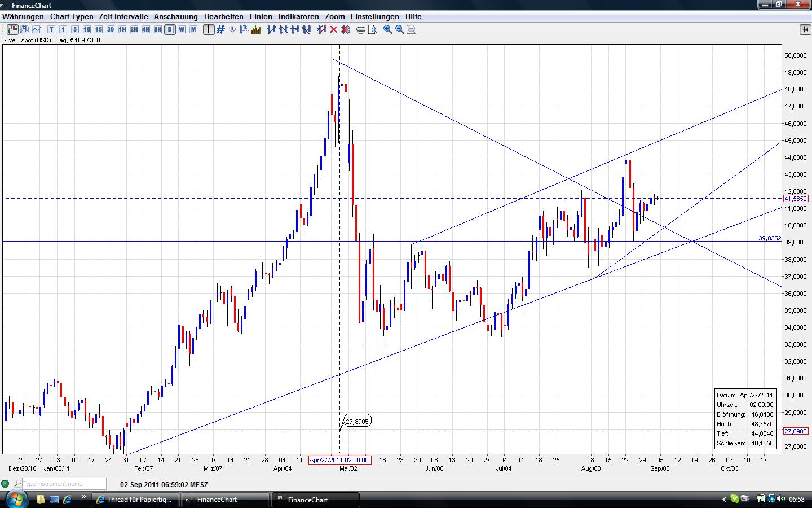Switch to 30-minute interval

pyautogui.click(x=111, y=29)
